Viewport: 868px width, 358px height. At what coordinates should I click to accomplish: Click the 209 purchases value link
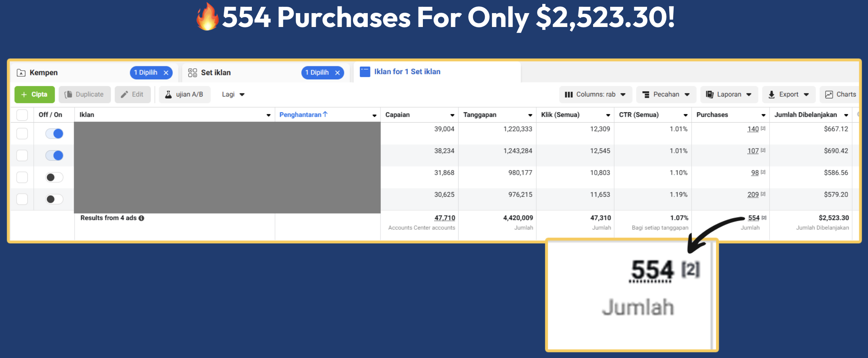(x=753, y=194)
